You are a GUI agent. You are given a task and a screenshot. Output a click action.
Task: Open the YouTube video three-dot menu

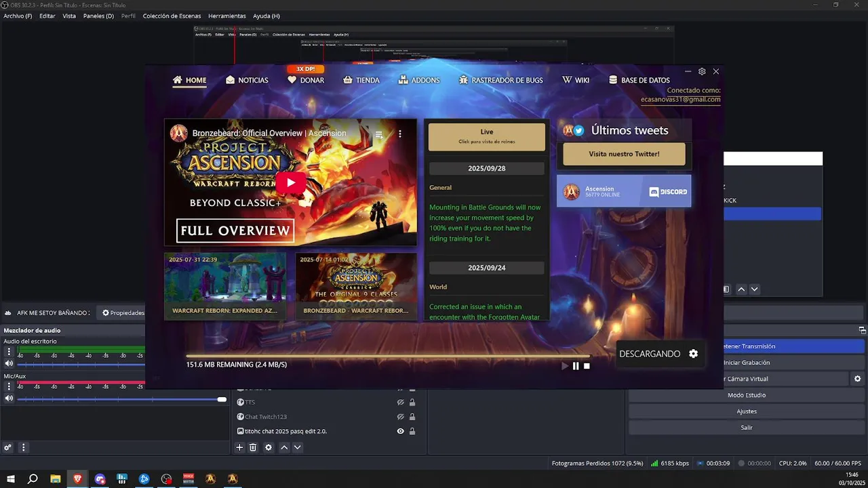tap(400, 134)
